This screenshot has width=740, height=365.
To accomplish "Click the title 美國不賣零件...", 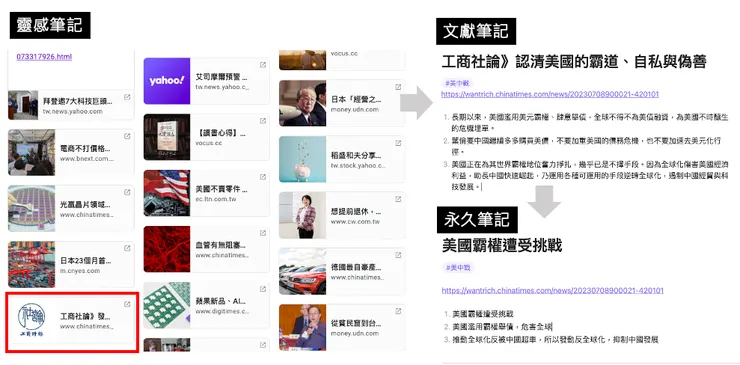I will [x=221, y=189].
